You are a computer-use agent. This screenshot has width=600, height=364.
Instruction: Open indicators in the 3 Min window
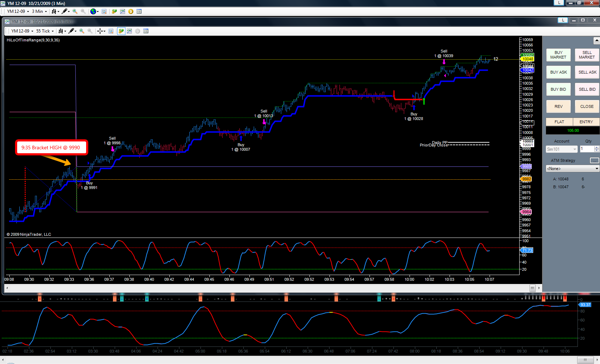(x=123, y=11)
